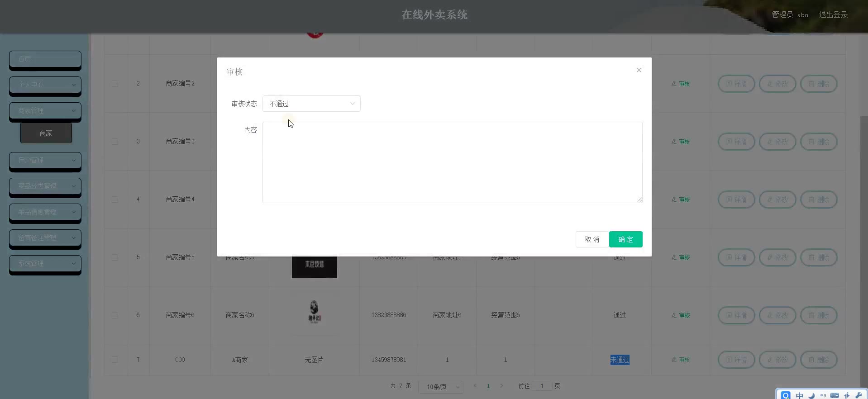Open 详情 for row 000

(x=736, y=360)
